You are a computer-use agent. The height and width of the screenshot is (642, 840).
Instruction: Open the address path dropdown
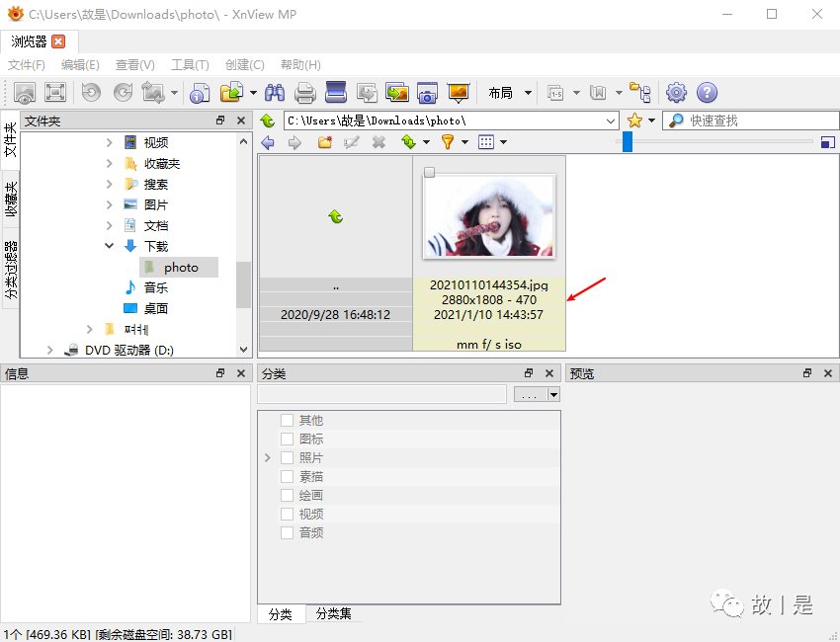coord(611,120)
